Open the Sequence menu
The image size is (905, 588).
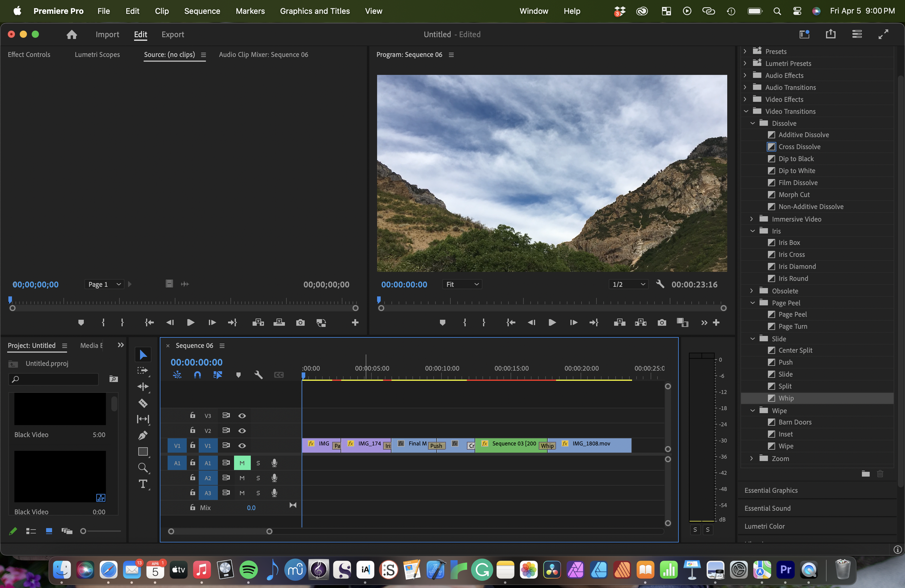[x=202, y=11]
